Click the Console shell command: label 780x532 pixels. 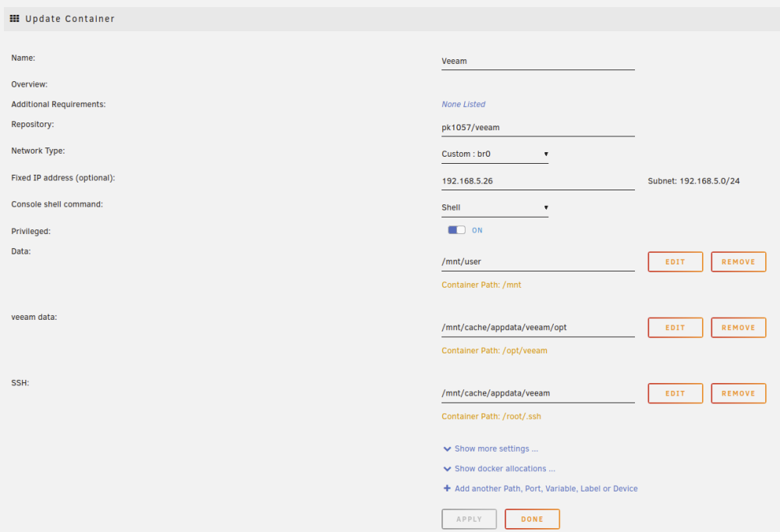[57, 204]
